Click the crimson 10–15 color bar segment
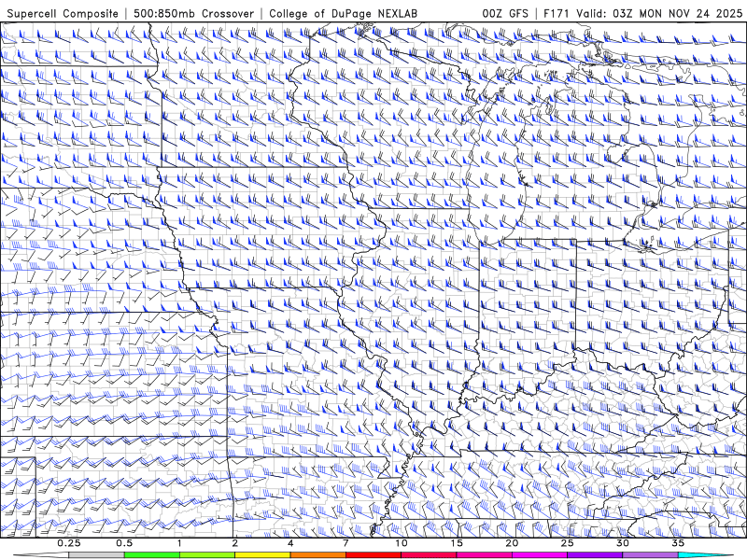The width and height of the screenshot is (747, 560). [429, 555]
